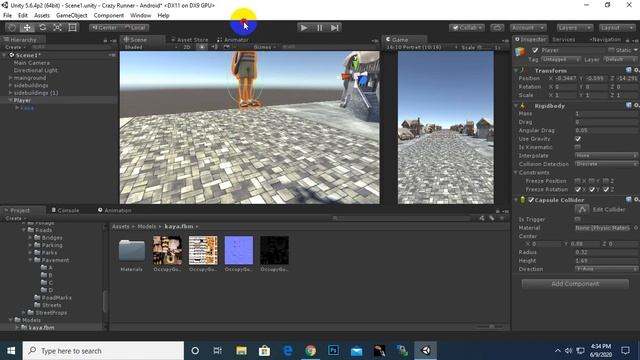Open the Window menu
The image size is (640, 360).
[140, 16]
